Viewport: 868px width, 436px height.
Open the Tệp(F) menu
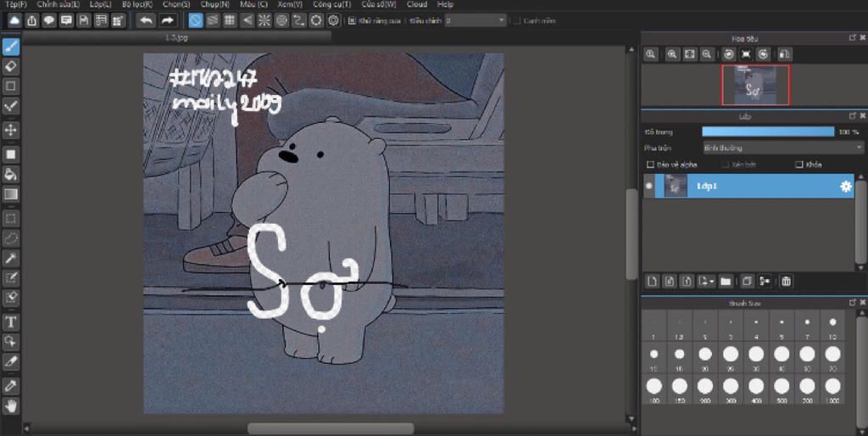15,4
